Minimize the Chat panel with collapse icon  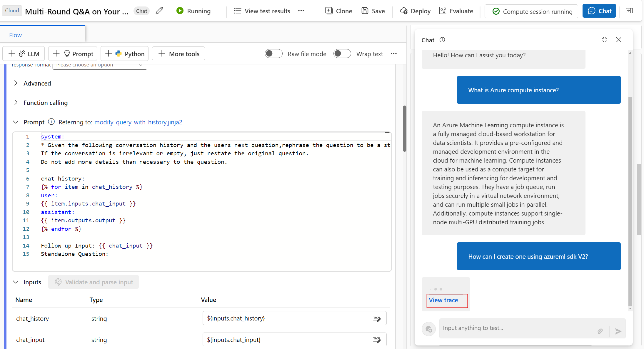point(605,40)
